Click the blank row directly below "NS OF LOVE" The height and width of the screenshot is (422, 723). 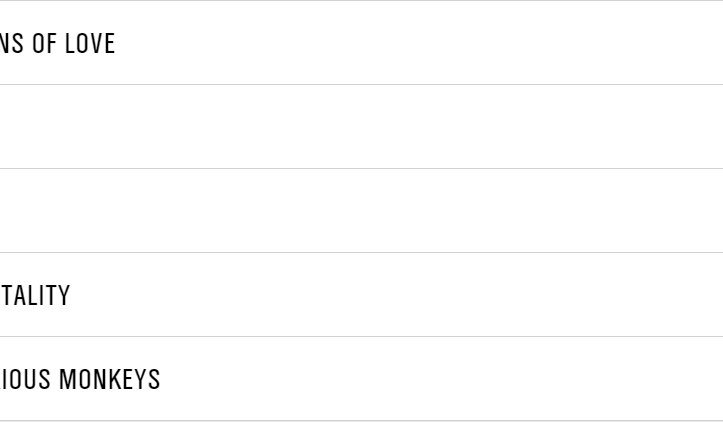coord(360,127)
